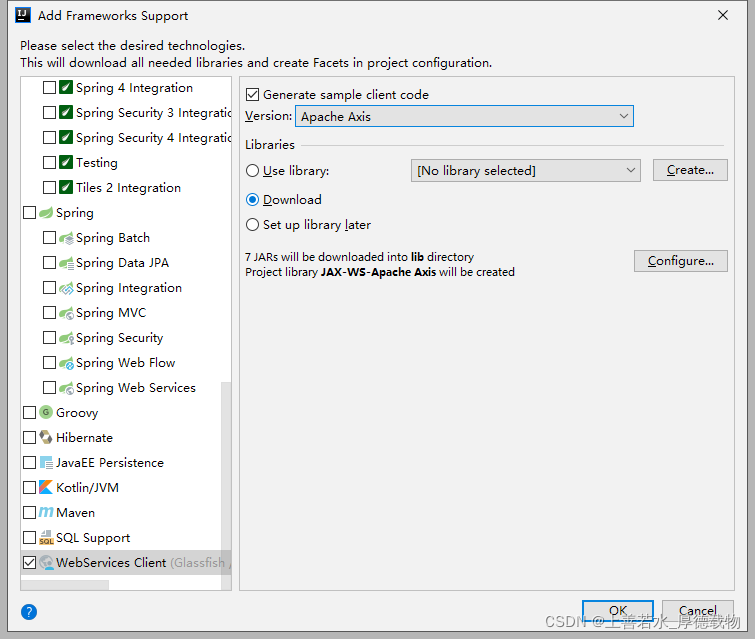This screenshot has width=755, height=639.
Task: Click the Spring Security 3 Integration icon
Action: (x=66, y=112)
